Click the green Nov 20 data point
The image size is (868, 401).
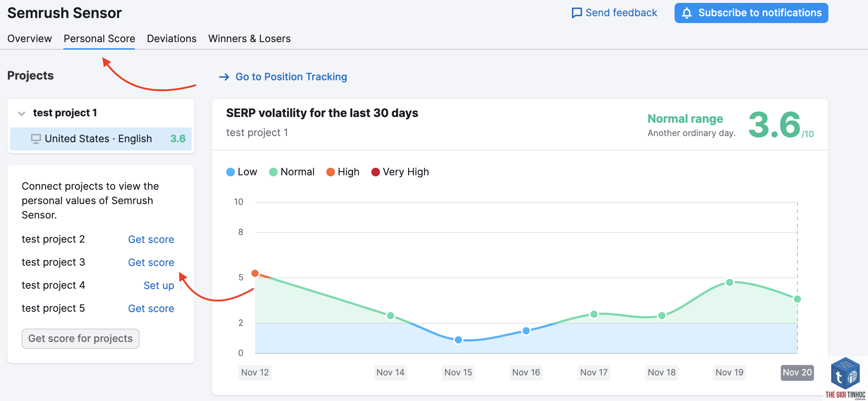tap(797, 299)
